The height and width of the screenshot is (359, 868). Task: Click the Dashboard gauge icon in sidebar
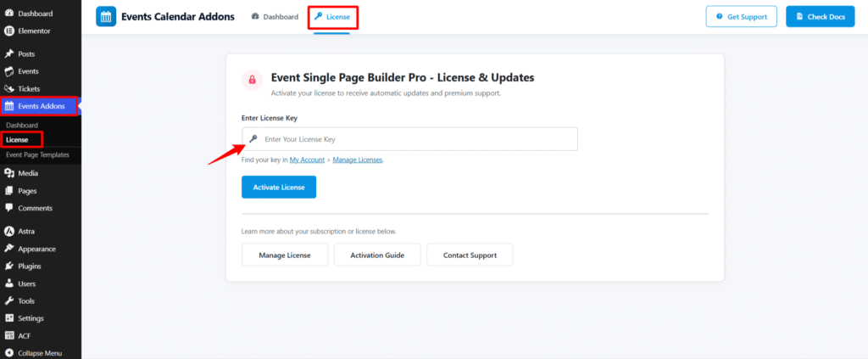pos(8,14)
